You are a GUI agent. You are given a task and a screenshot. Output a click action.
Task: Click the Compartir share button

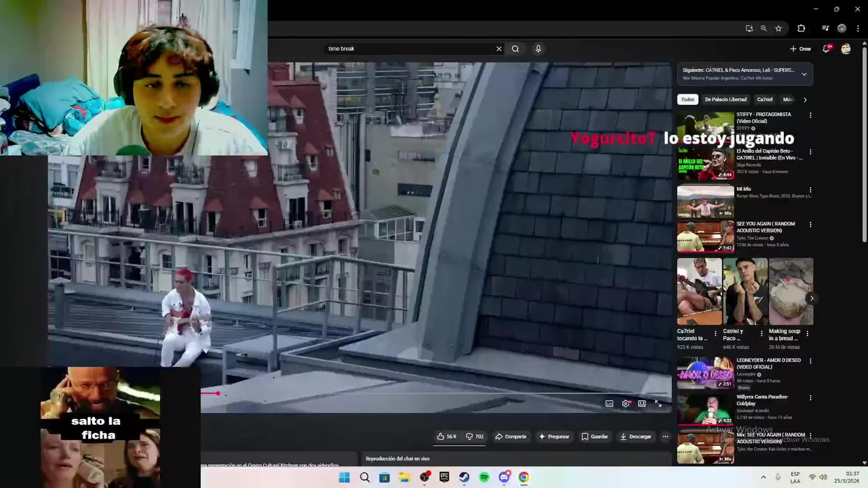point(511,436)
